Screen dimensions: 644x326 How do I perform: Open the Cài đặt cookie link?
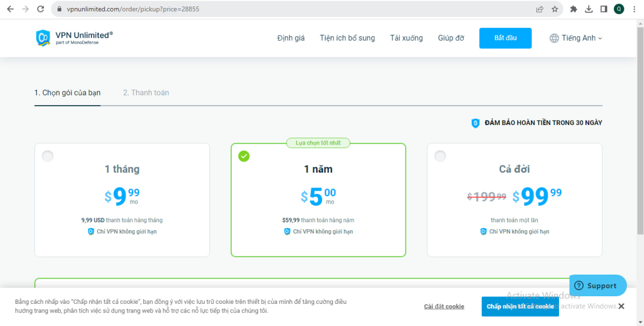(444, 306)
